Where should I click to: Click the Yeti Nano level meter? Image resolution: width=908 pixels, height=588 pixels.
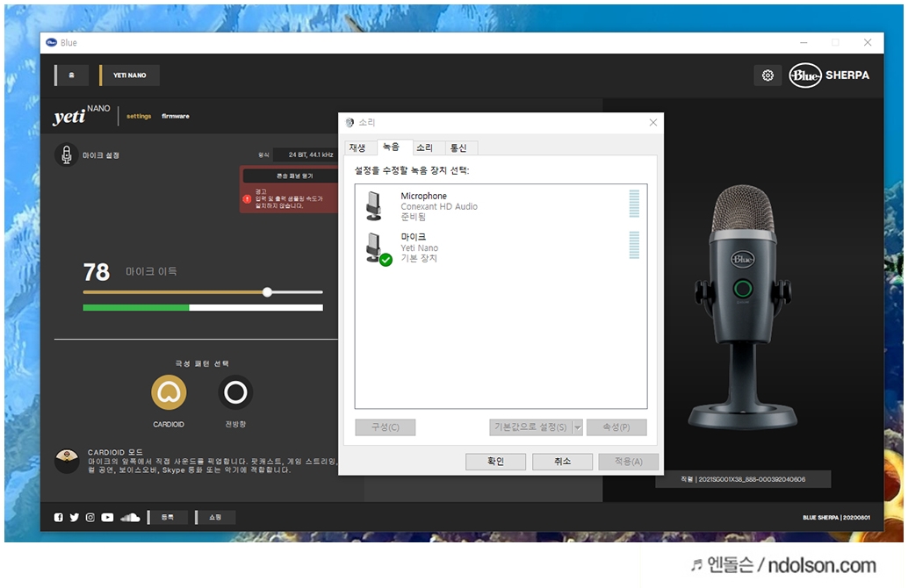pos(634,246)
